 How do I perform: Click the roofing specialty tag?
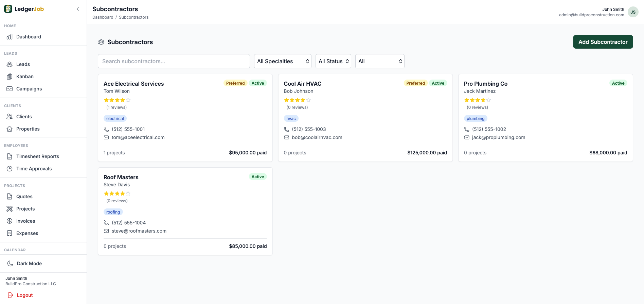(113, 212)
